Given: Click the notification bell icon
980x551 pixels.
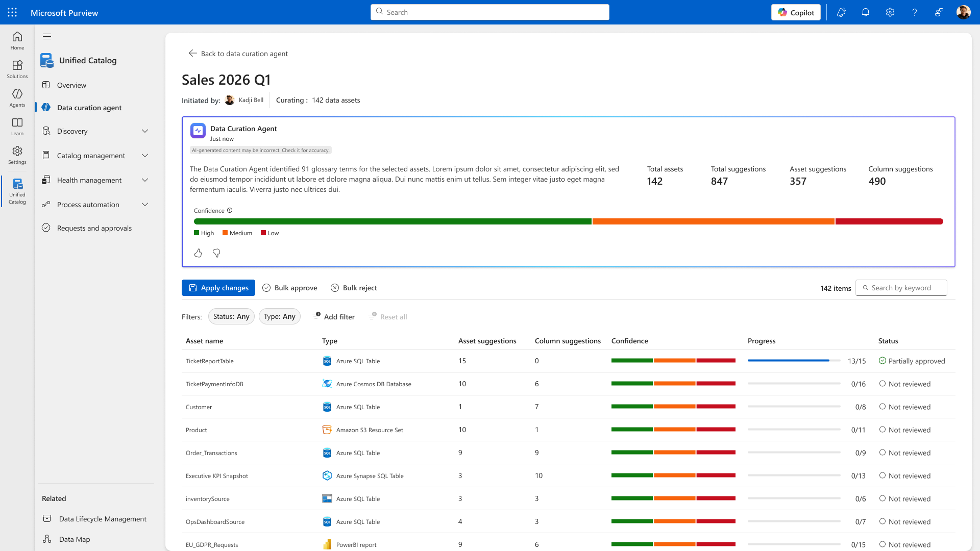Looking at the screenshot, I should click(x=866, y=12).
